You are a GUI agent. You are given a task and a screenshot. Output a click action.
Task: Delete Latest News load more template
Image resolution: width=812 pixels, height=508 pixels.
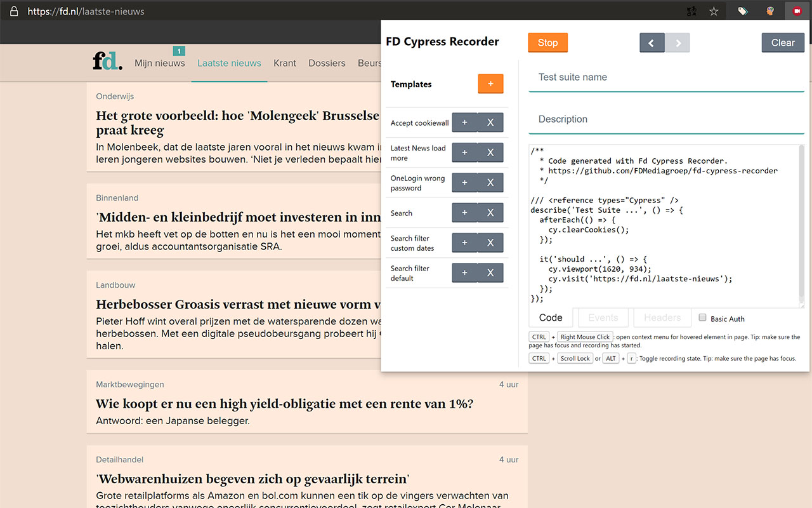pyautogui.click(x=490, y=152)
